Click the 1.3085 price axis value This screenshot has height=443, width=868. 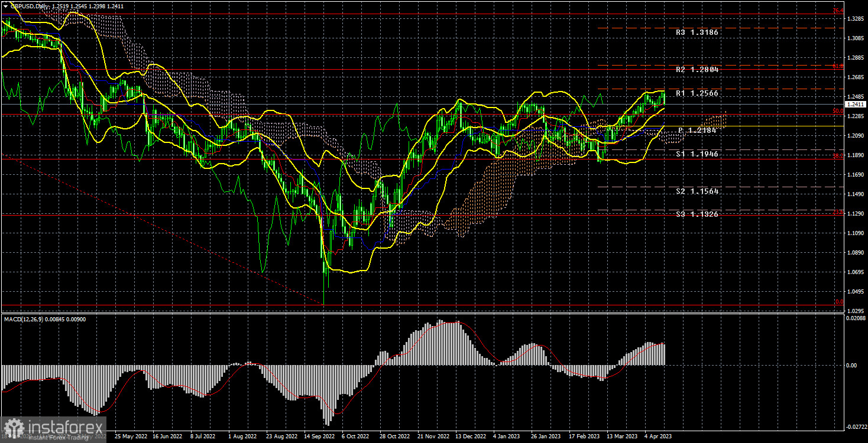[x=855, y=38]
